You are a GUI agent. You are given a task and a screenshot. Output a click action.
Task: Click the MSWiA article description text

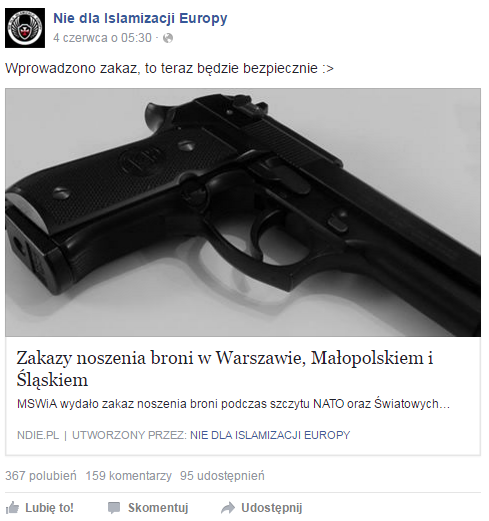coord(233,404)
